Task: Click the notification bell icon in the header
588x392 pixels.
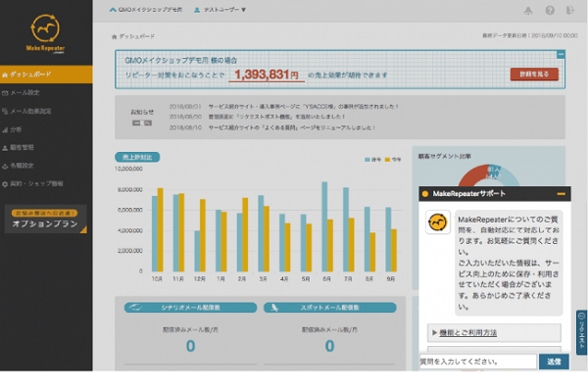Action: 528,11
